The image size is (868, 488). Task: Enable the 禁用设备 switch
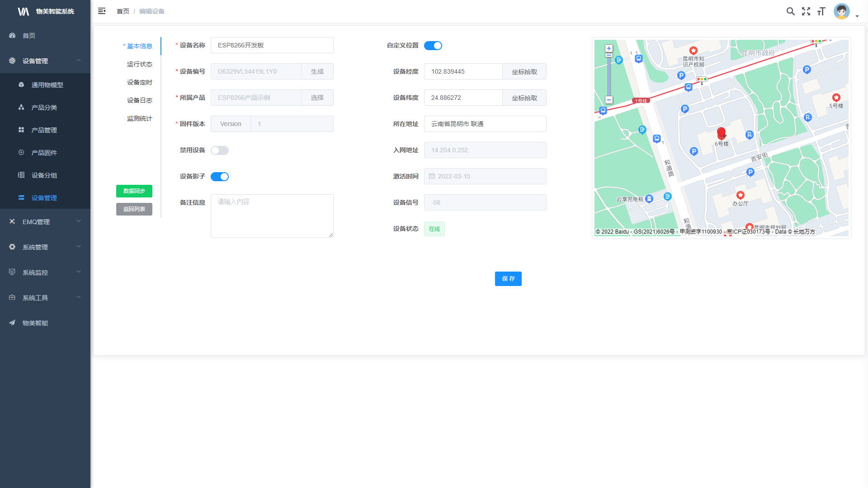point(220,150)
